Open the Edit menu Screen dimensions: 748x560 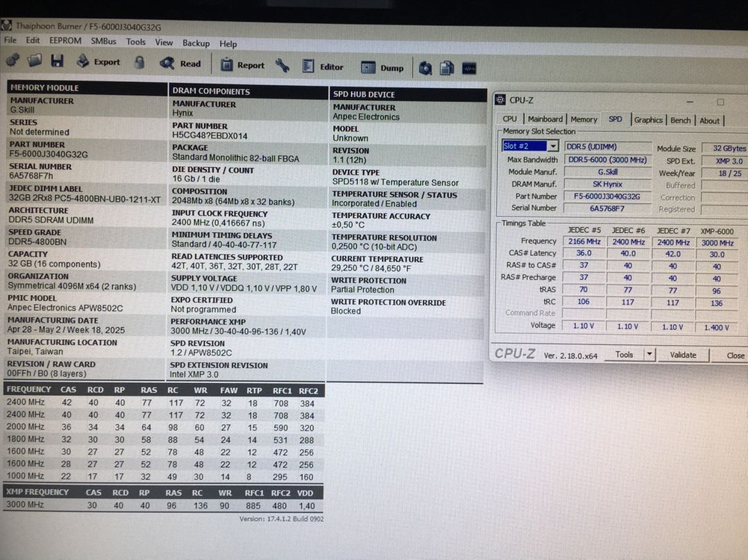point(32,40)
